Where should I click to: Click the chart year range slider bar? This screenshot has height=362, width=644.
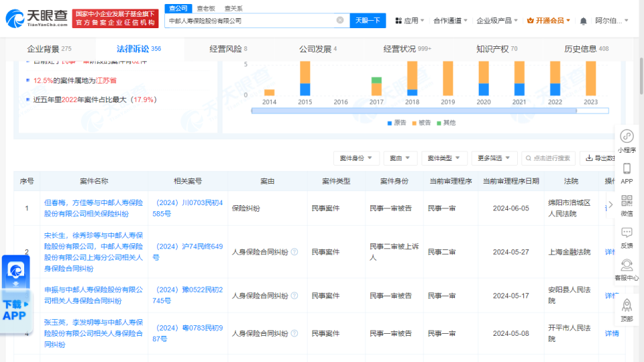[x=414, y=111]
